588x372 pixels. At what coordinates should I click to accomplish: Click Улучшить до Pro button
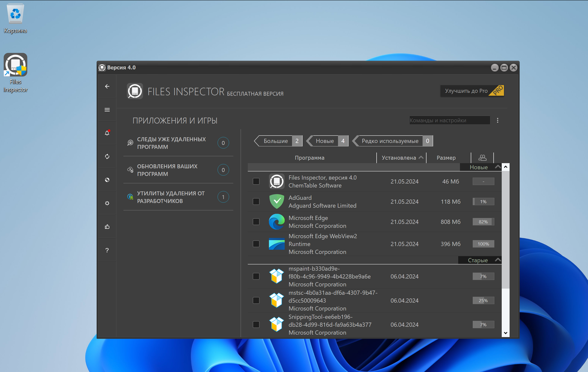coord(472,91)
